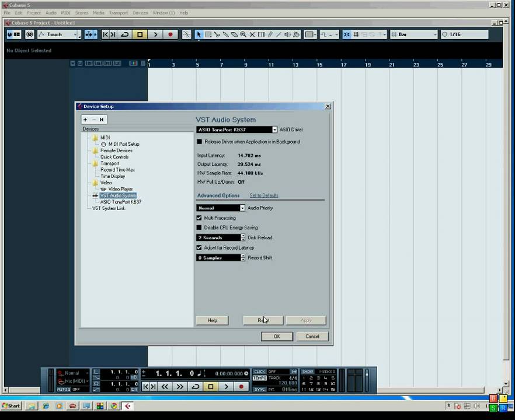This screenshot has height=420, width=515.
Task: Open the File menu
Action: point(7,13)
